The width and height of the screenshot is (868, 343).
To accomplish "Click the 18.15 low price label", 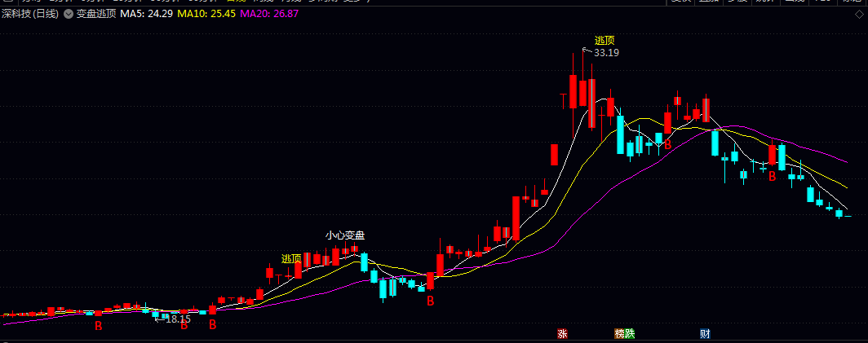I will pyautogui.click(x=178, y=319).
